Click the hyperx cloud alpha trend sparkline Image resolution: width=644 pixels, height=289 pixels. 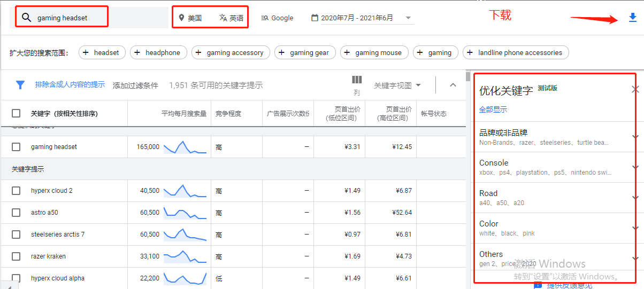pyautogui.click(x=185, y=278)
